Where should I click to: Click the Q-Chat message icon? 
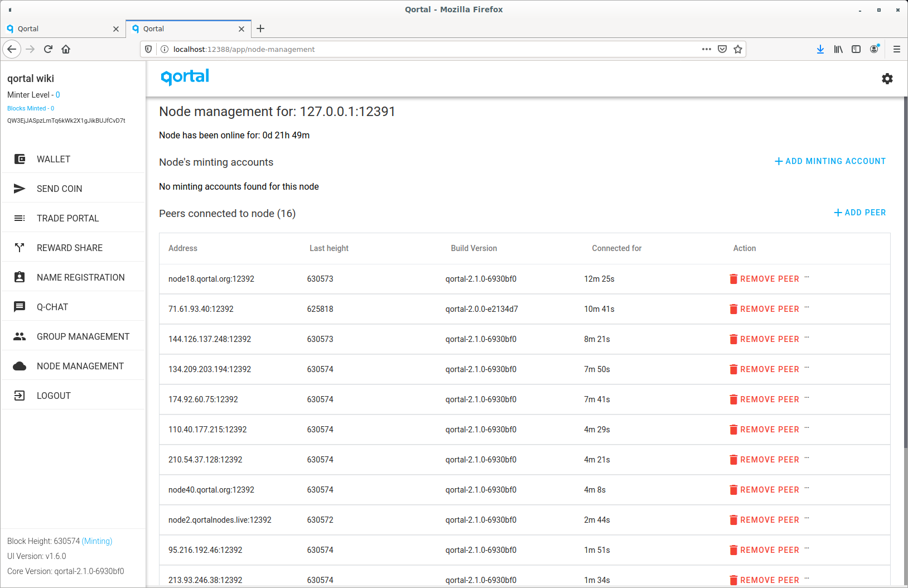pyautogui.click(x=20, y=307)
